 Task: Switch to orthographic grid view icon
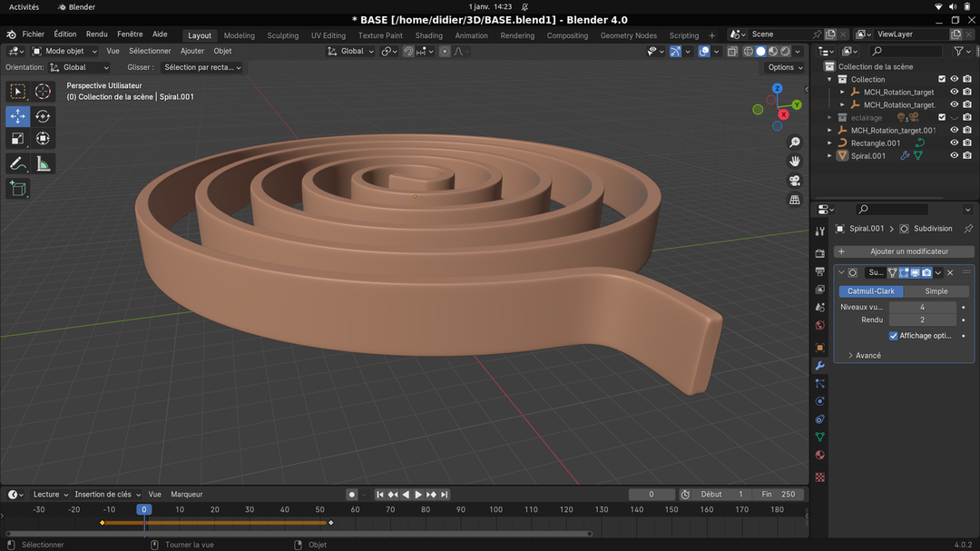795,200
